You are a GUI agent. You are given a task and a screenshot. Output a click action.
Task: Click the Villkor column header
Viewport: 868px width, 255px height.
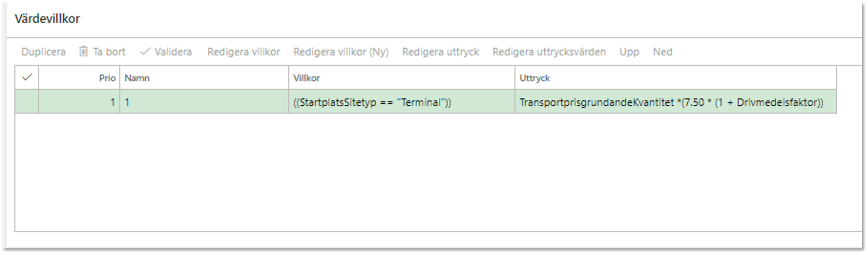[401, 78]
